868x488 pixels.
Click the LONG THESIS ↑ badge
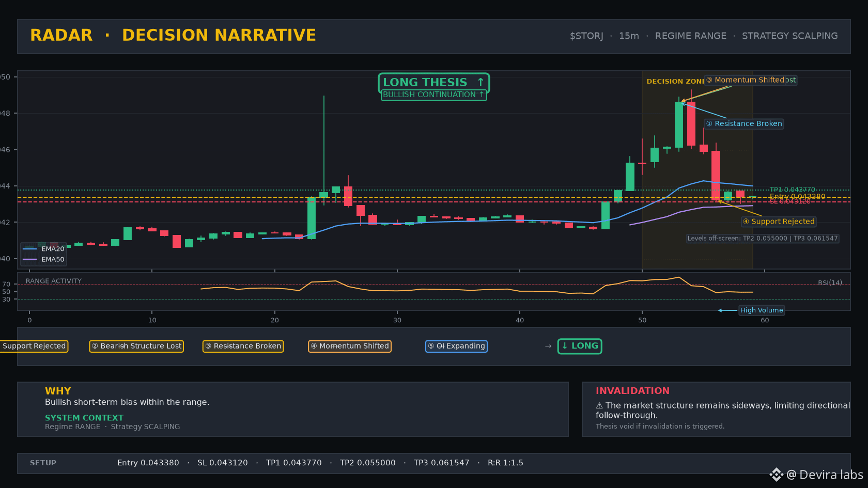433,82
